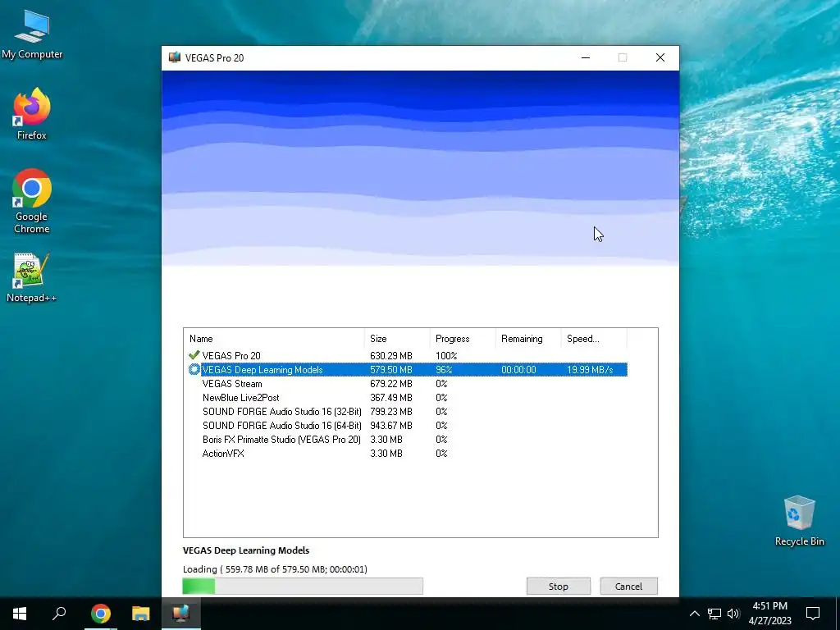Screen dimensions: 840x630
Task: Click the bold VEGAS Deep Learning Models label
Action: tap(246, 550)
